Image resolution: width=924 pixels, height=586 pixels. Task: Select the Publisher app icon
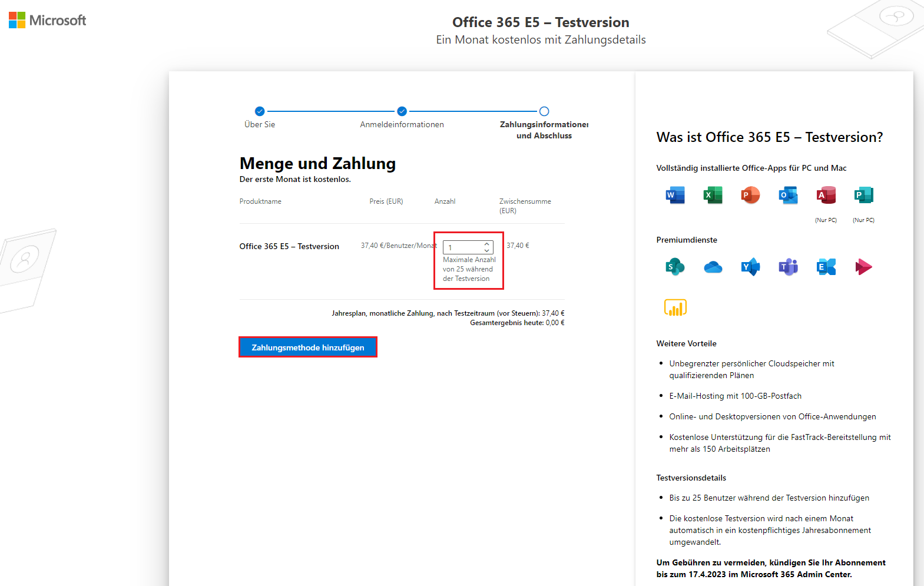(x=863, y=195)
